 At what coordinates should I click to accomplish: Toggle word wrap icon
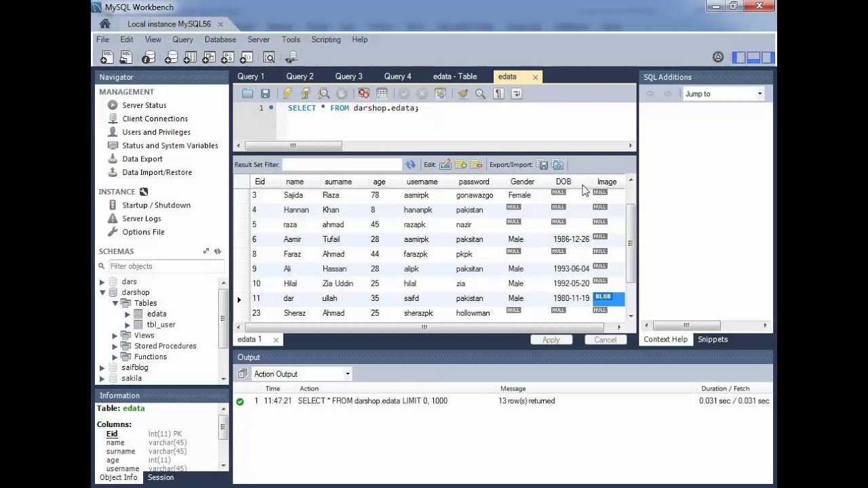(516, 94)
